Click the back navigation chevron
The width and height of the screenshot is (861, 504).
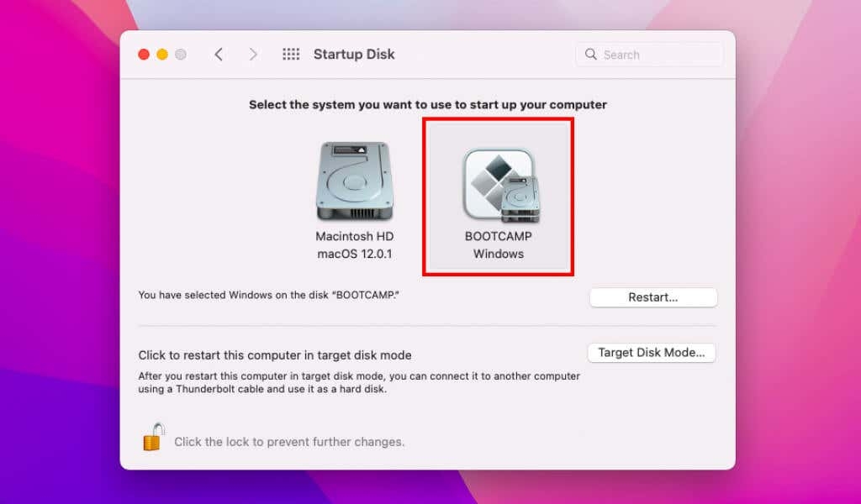[x=219, y=53]
